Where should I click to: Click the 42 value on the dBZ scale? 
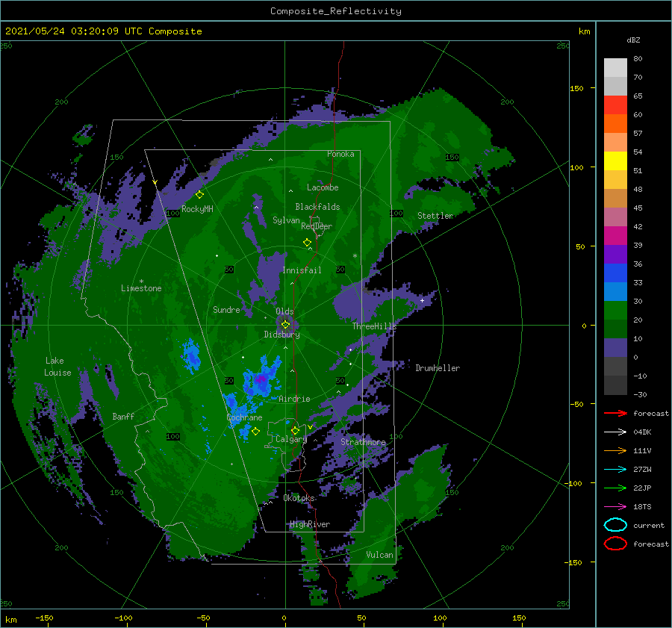click(x=638, y=226)
